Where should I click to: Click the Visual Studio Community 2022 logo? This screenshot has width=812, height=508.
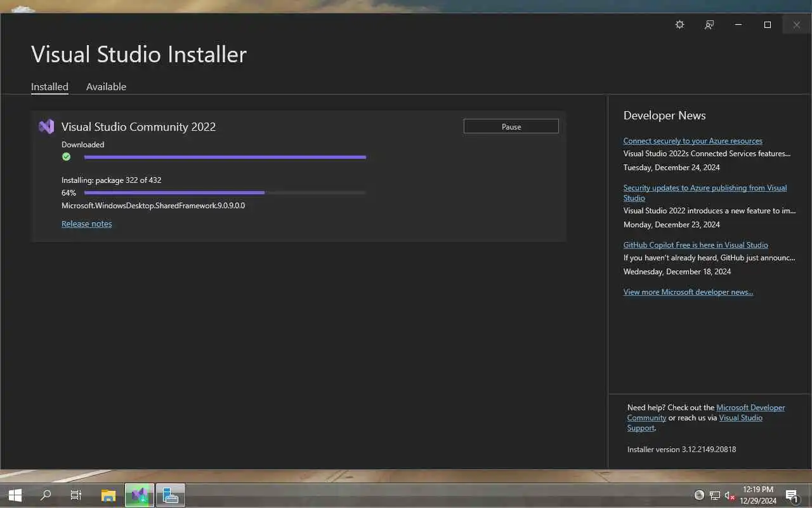point(46,126)
